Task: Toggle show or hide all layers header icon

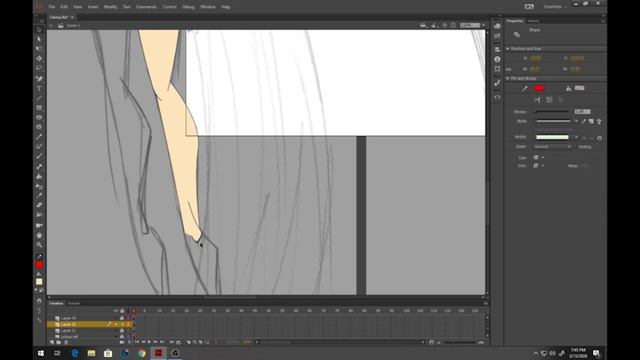Action: pyautogui.click(x=116, y=311)
